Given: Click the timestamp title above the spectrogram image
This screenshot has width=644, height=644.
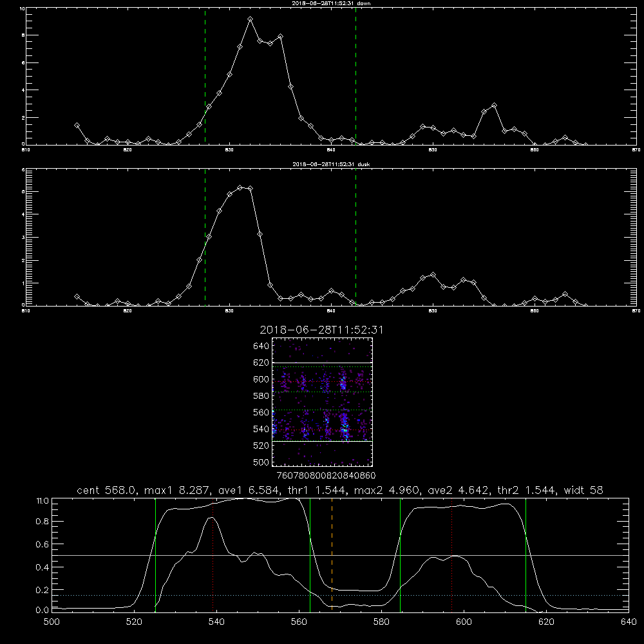Looking at the screenshot, I should tap(321, 330).
